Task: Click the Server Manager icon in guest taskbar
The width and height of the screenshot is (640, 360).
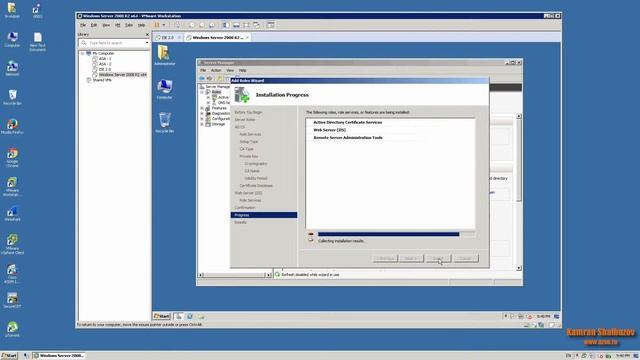Action: [179, 316]
